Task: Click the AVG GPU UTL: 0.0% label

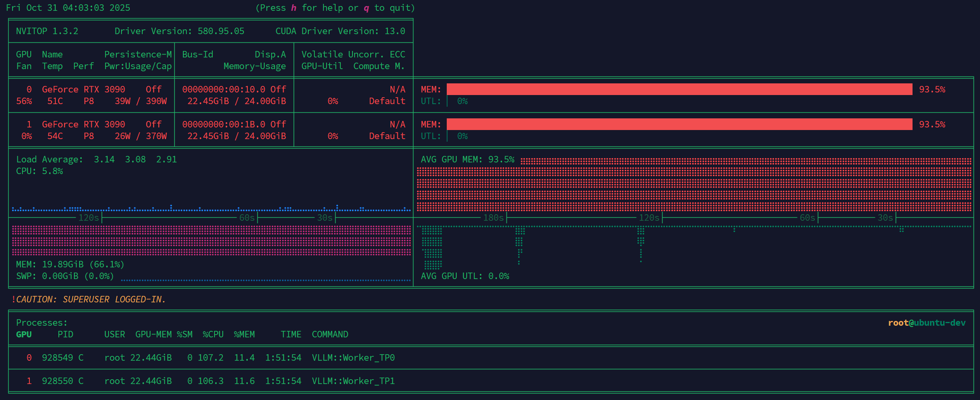Action: pyautogui.click(x=465, y=276)
